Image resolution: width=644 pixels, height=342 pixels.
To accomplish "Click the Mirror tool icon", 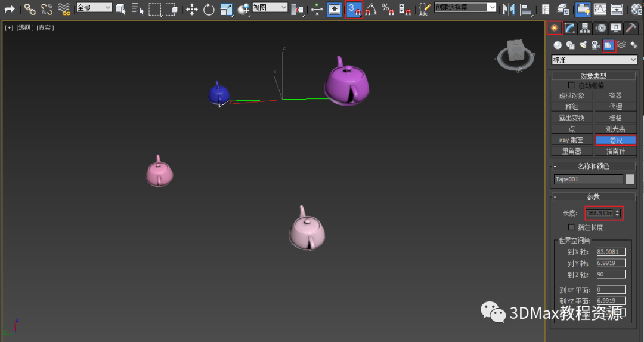I will pos(509,9).
